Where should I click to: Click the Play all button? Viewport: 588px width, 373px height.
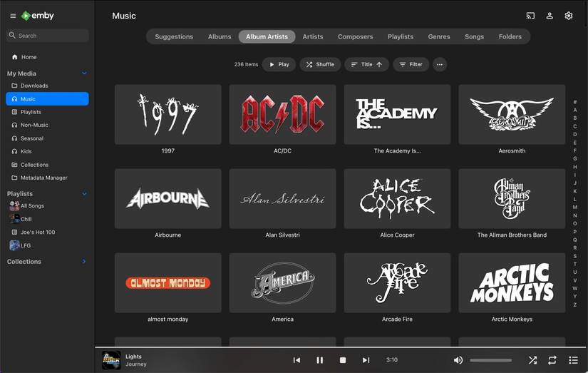[279, 64]
